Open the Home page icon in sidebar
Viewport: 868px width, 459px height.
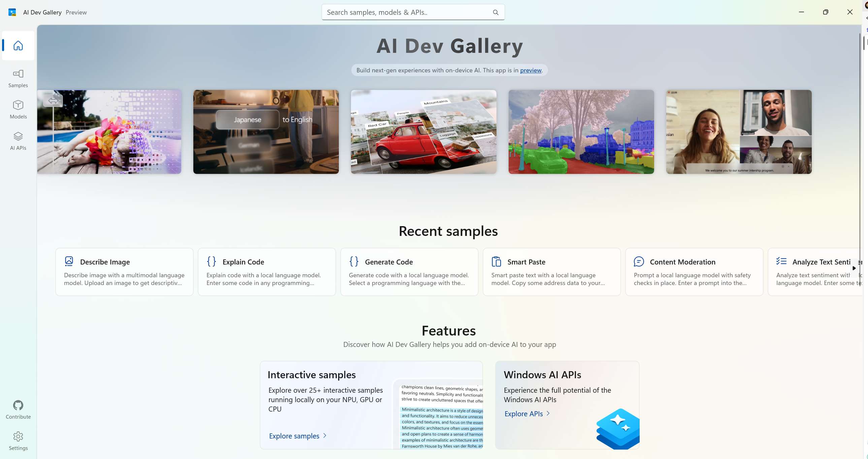pos(18,45)
